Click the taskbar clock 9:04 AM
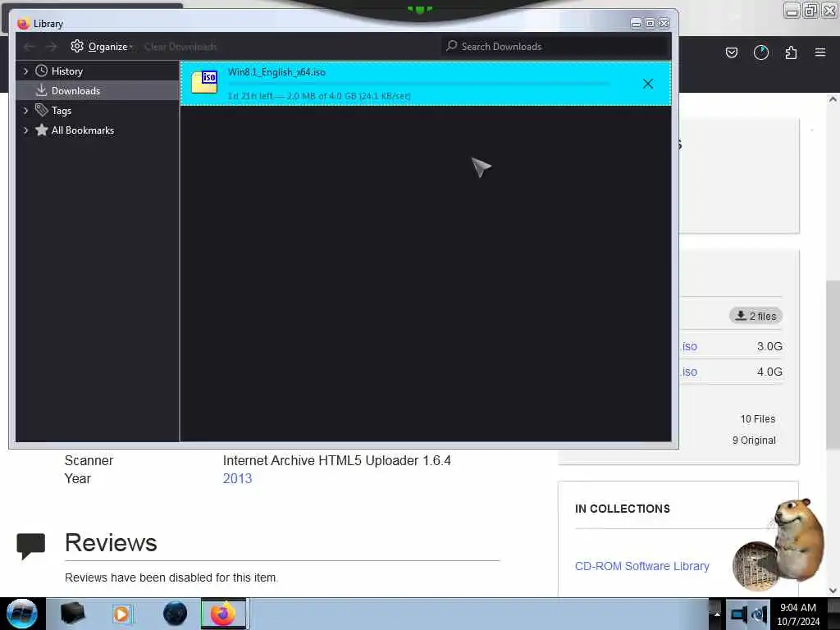The image size is (840, 630). coord(798,608)
